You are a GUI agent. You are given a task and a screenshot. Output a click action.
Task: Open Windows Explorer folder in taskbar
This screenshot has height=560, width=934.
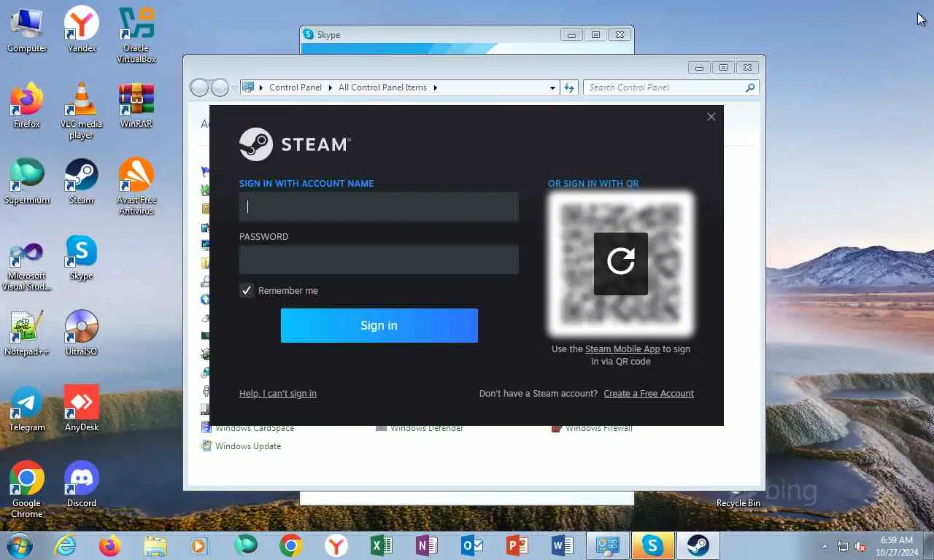[155, 545]
